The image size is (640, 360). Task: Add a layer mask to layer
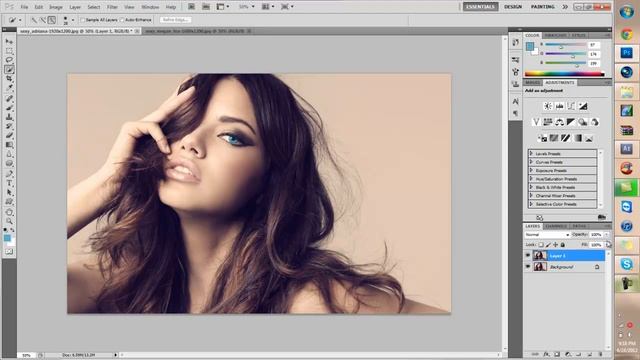[x=557, y=355]
